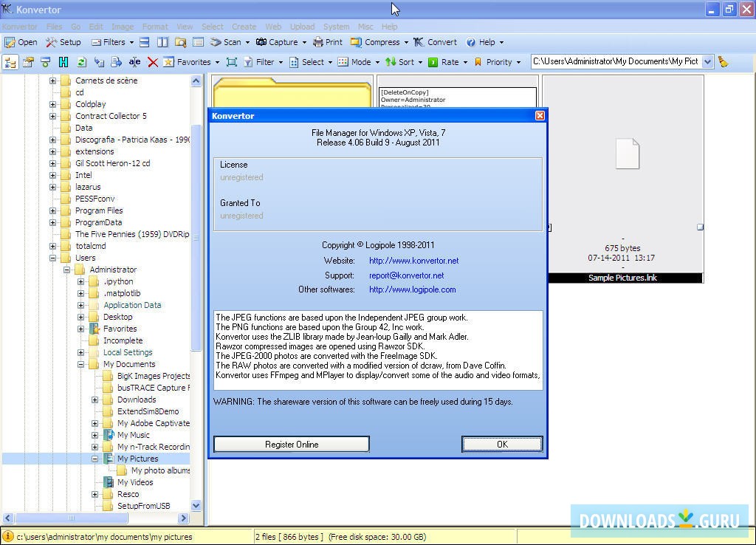This screenshot has height=545, width=756.
Task: Select the Coldplay folder in tree
Action: (x=91, y=104)
